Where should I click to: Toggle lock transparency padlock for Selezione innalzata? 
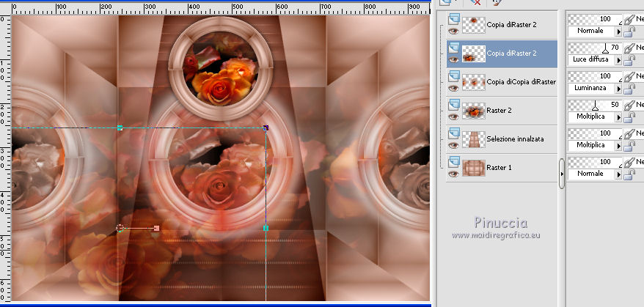(628, 146)
